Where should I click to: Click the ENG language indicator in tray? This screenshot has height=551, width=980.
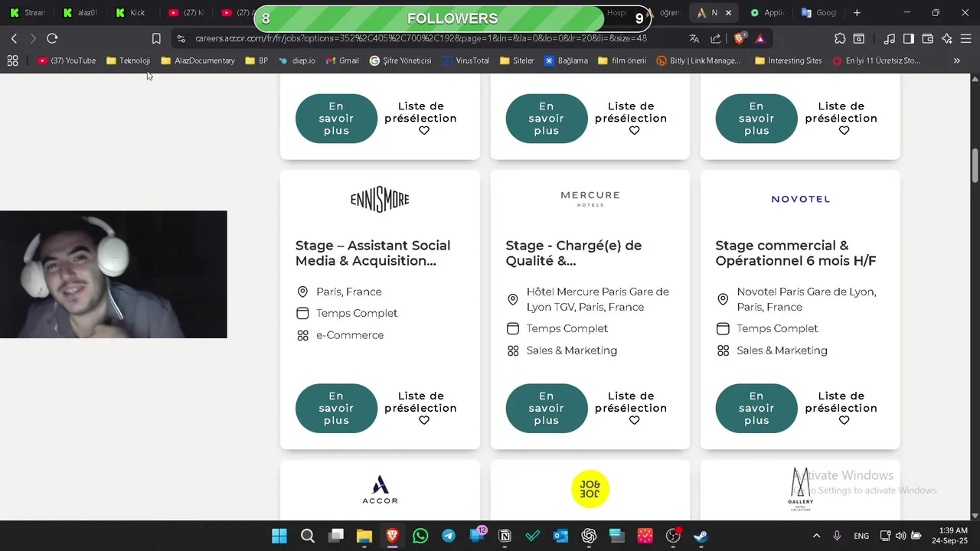pos(861,536)
